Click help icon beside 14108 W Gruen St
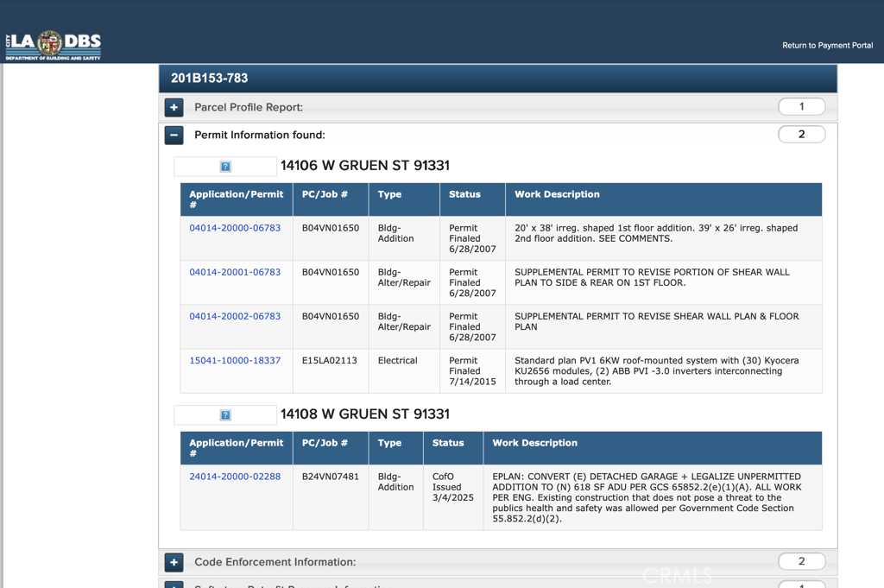 (225, 415)
